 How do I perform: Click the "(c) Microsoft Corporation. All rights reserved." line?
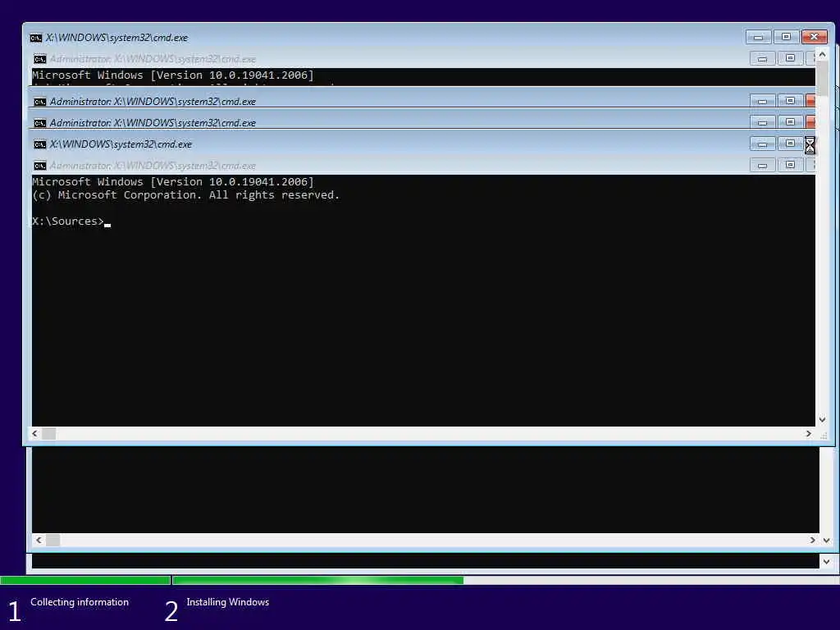coord(186,195)
